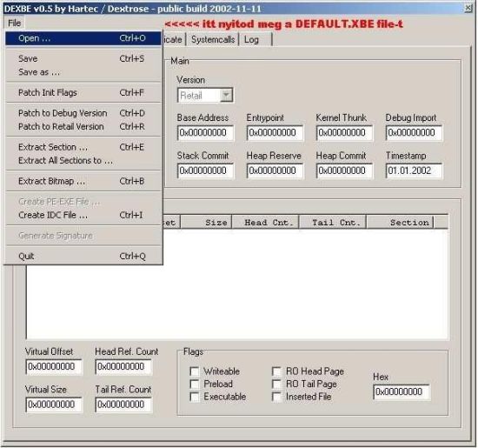Click the Hex flags field
The image size is (478, 448).
402,391
